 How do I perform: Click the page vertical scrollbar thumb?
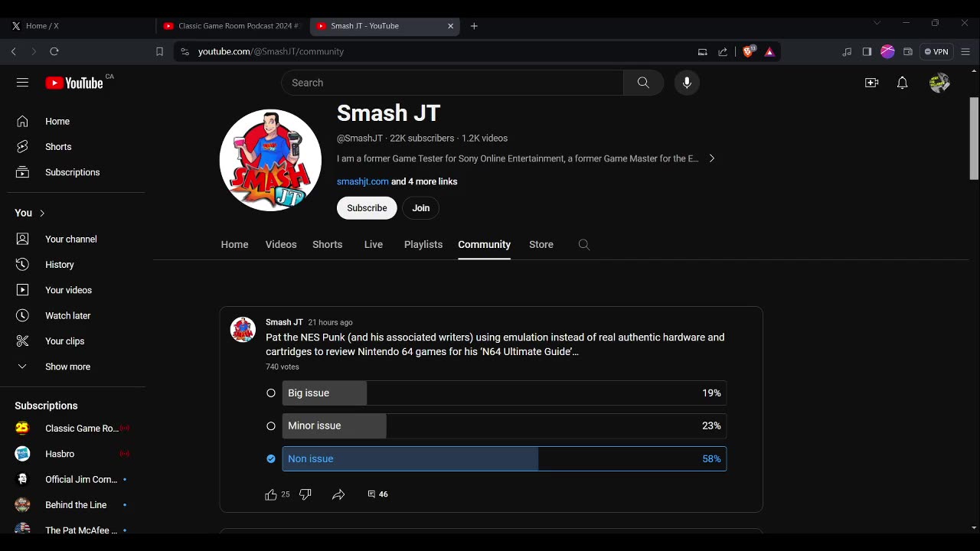(974, 139)
